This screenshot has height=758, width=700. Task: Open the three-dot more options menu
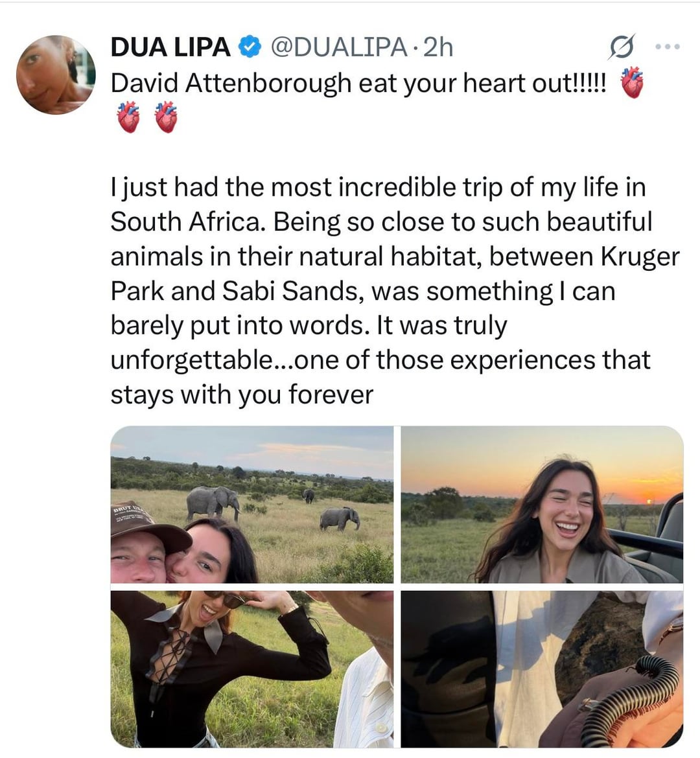667,47
